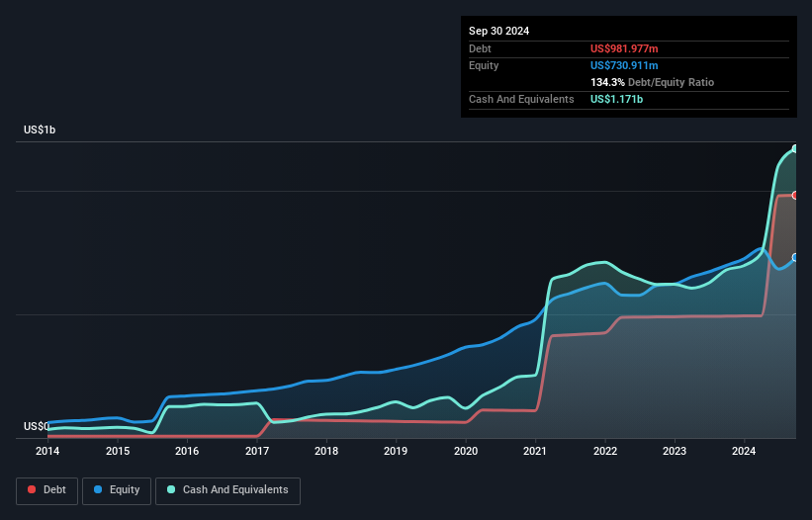Click the 2018 x-axis label
Viewport: 812px width, 520px height.
326,451
